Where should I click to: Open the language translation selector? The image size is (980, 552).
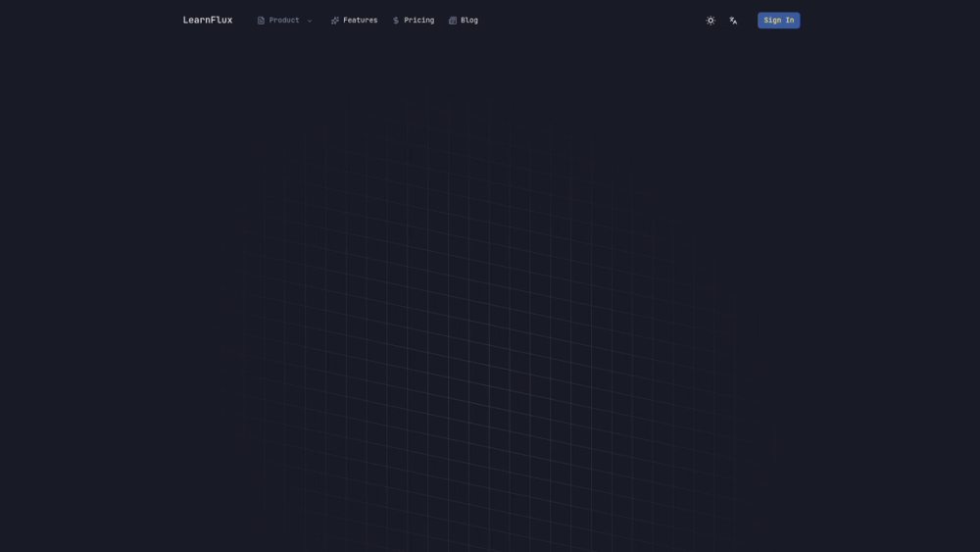(x=733, y=21)
